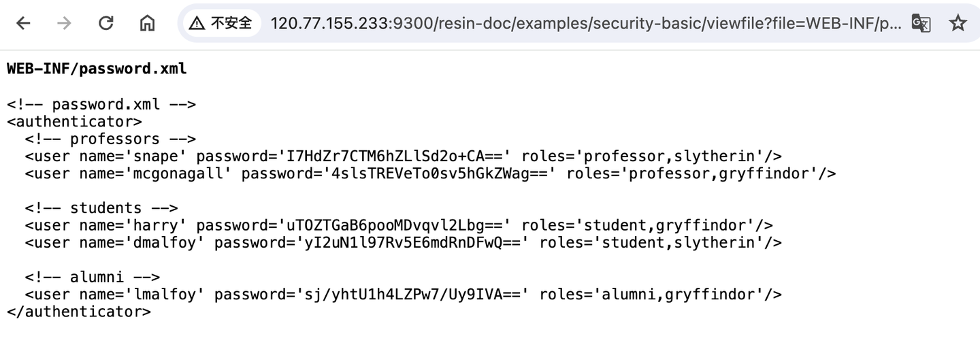The height and width of the screenshot is (349, 980).
Task: Click the browser back arrow
Action: (x=23, y=23)
